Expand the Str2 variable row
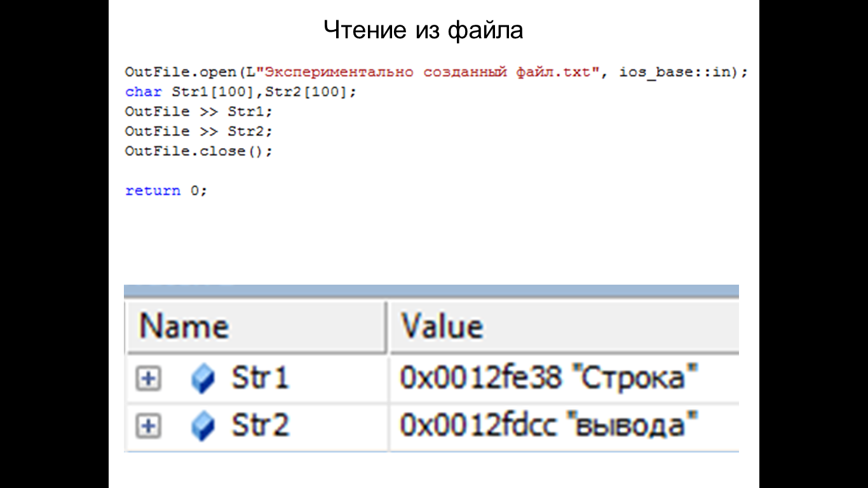Image resolution: width=868 pixels, height=488 pixels. (148, 426)
